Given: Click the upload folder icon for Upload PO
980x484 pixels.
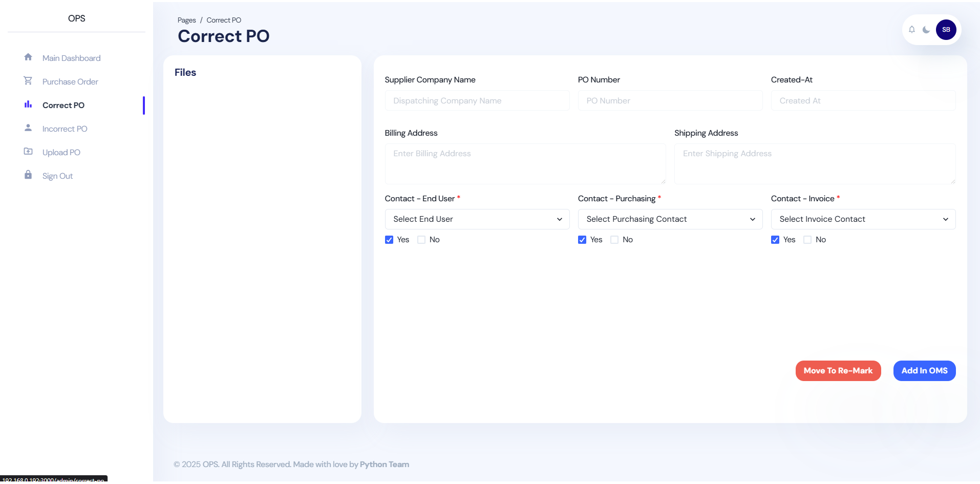Looking at the screenshot, I should pos(28,152).
